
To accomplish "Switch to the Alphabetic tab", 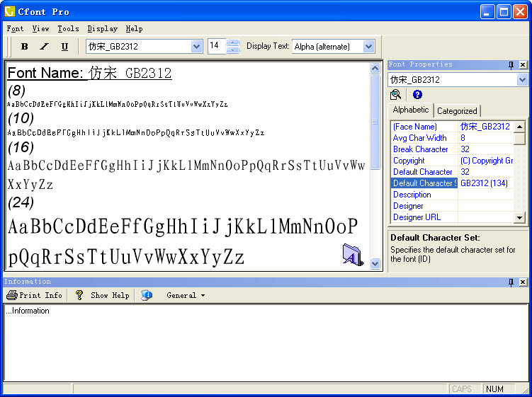I will click(411, 110).
